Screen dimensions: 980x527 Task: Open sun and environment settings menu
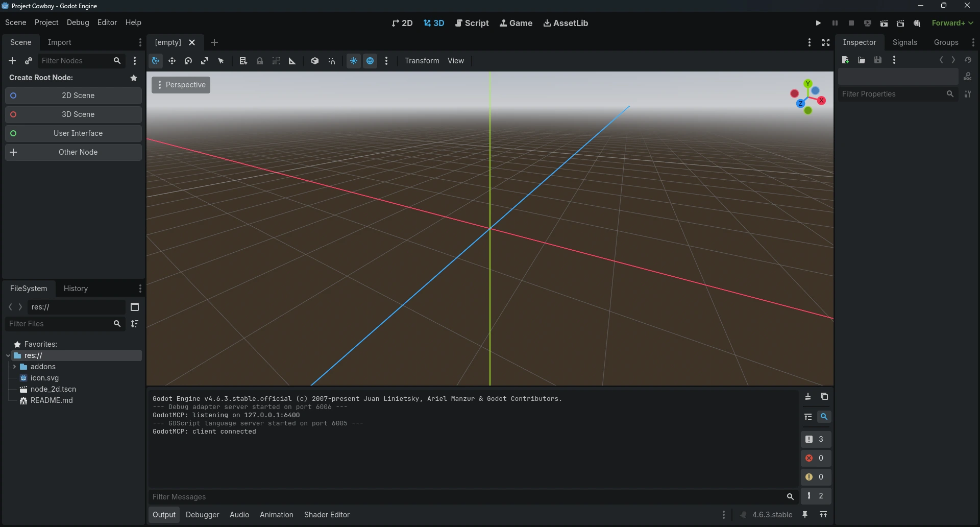coord(386,61)
